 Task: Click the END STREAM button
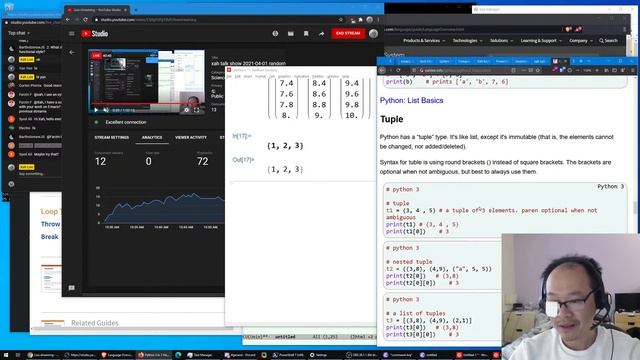click(x=348, y=33)
